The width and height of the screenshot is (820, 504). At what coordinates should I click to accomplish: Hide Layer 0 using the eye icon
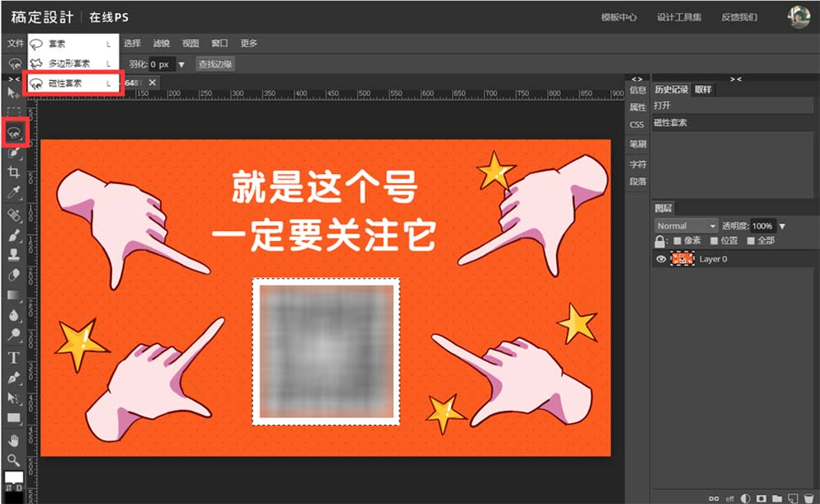pyautogui.click(x=660, y=259)
